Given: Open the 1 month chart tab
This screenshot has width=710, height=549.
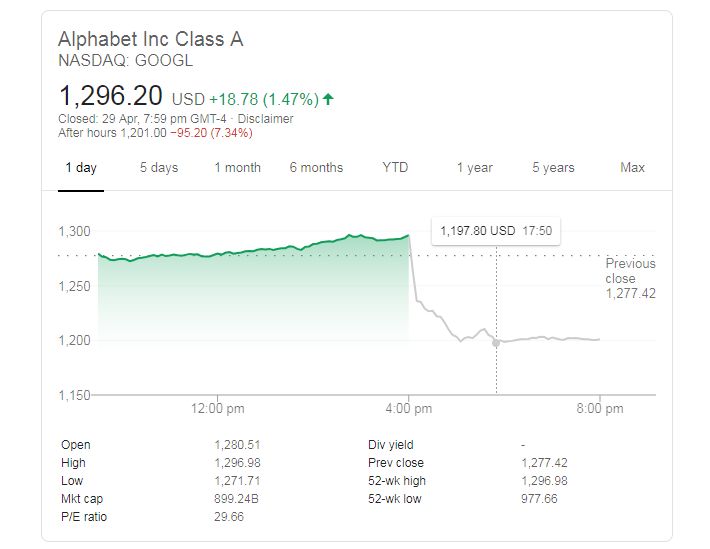Looking at the screenshot, I should pyautogui.click(x=237, y=167).
